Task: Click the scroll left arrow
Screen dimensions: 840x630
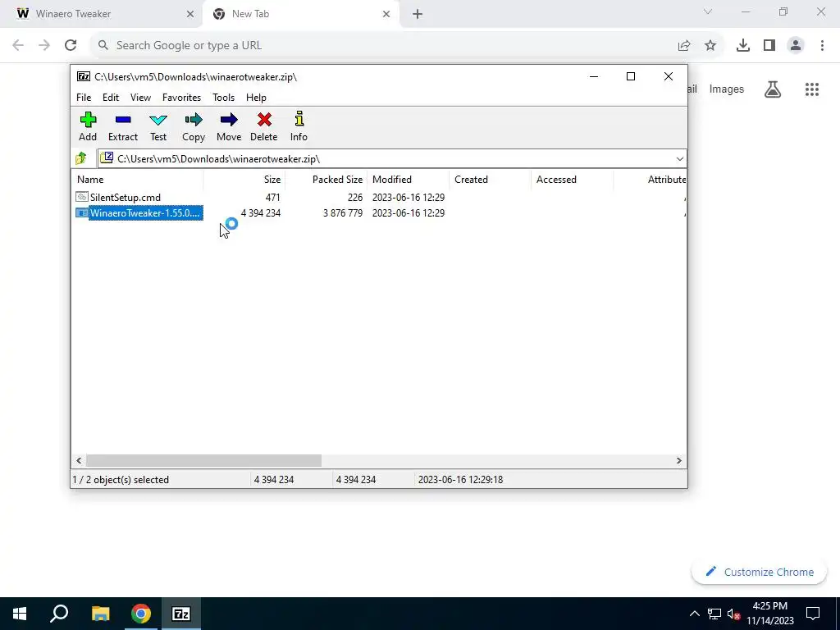Action: pyautogui.click(x=79, y=461)
